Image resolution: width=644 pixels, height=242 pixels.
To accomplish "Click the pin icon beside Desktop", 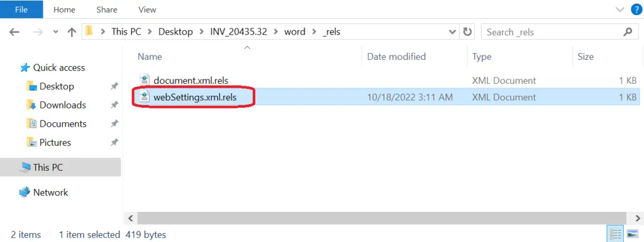I will [x=114, y=86].
